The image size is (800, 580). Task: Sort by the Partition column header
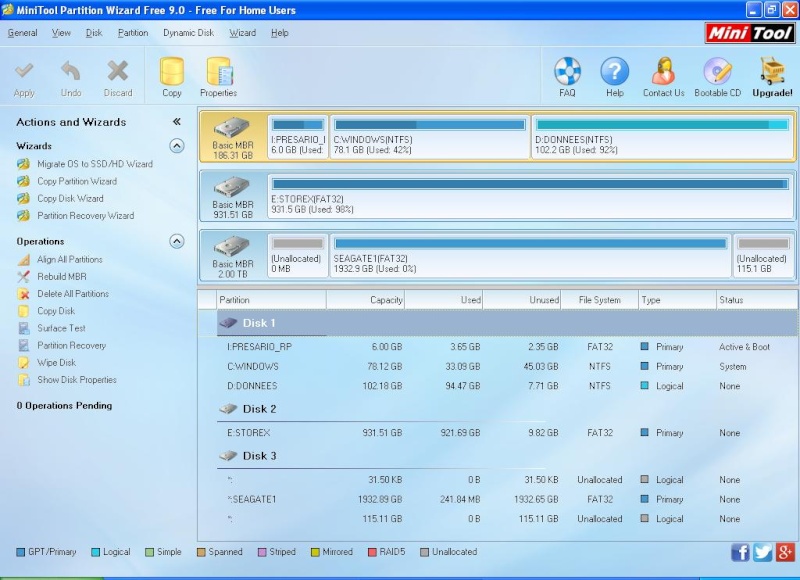272,300
